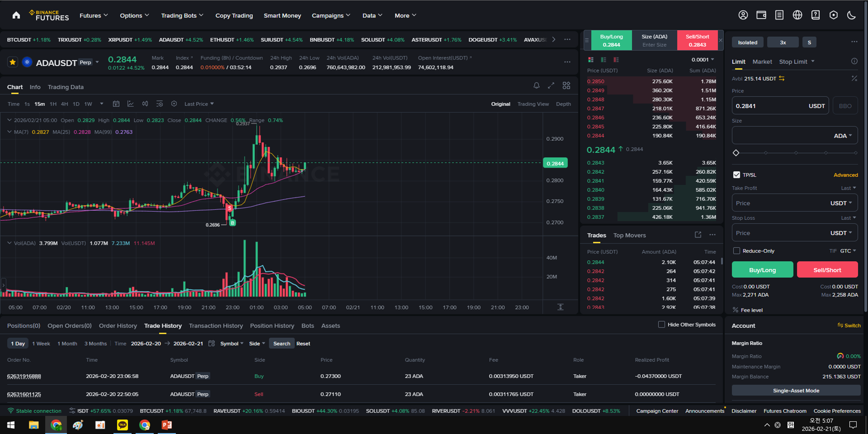Switch to the Trading Data tab
Screen dimensions: 868x434
66,87
